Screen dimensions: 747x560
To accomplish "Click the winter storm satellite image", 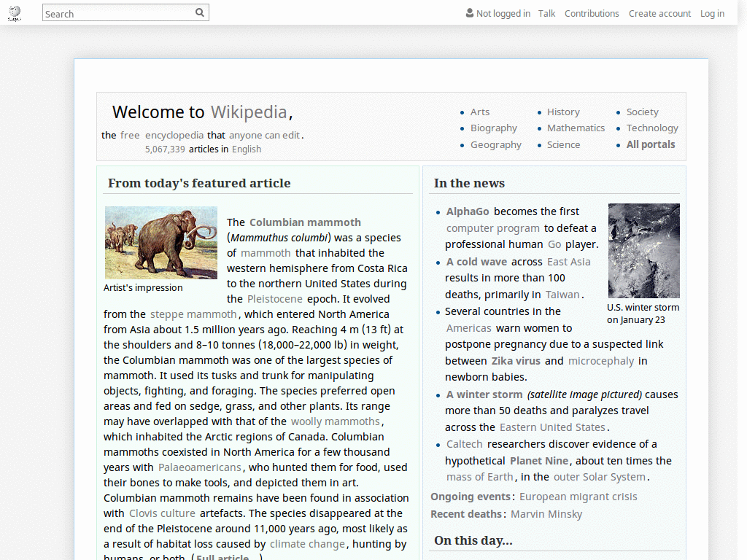I will tap(643, 250).
